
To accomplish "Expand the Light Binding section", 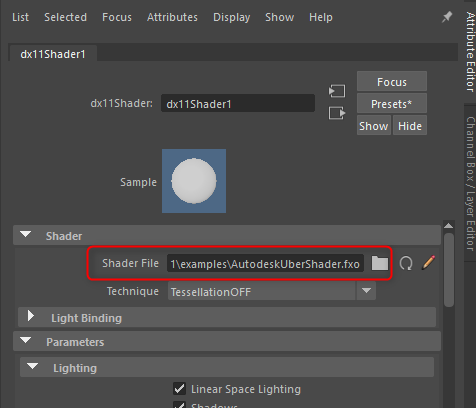I will (31, 316).
